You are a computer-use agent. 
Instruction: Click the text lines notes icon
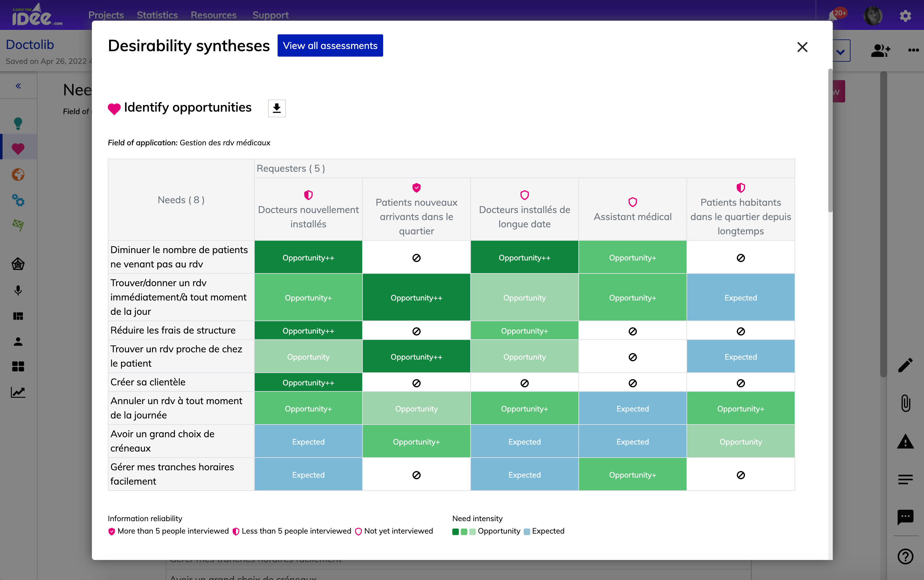tap(905, 480)
